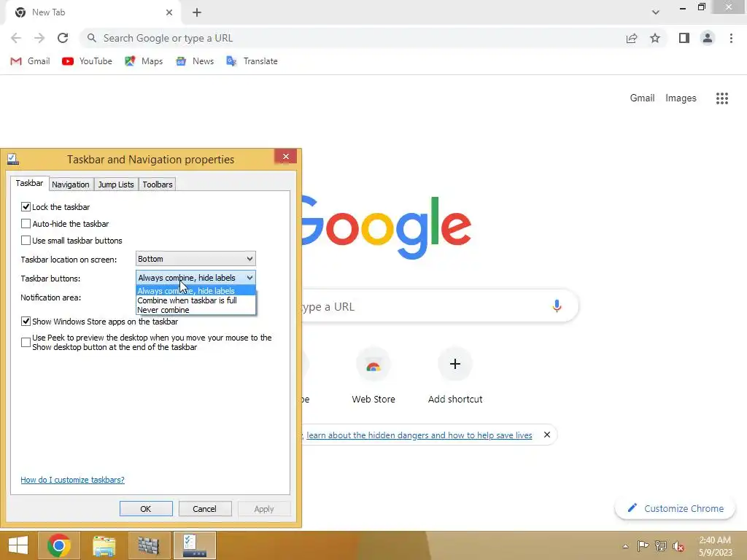This screenshot has width=747, height=560.
Task: Show hidden tray icons arrow
Action: [625, 546]
